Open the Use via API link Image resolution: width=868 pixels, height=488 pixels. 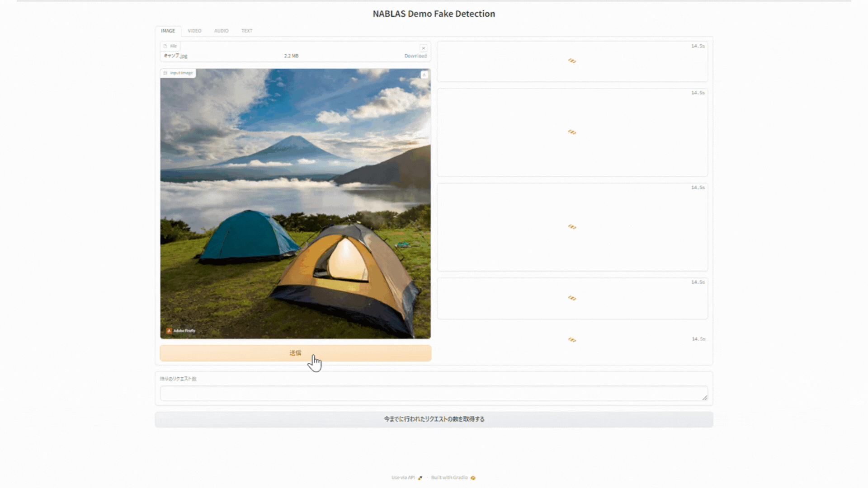coord(403,478)
